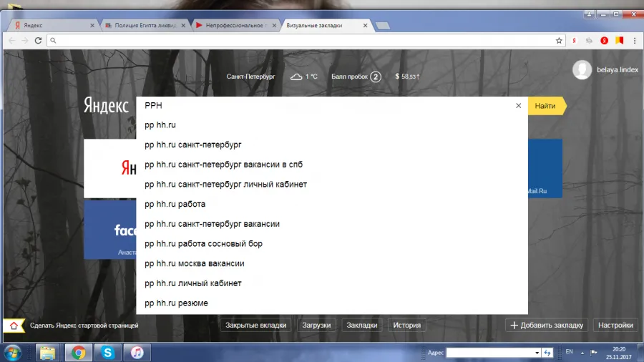The width and height of the screenshot is (644, 362).
Task: Open Chrome from the taskbar
Action: (78, 353)
